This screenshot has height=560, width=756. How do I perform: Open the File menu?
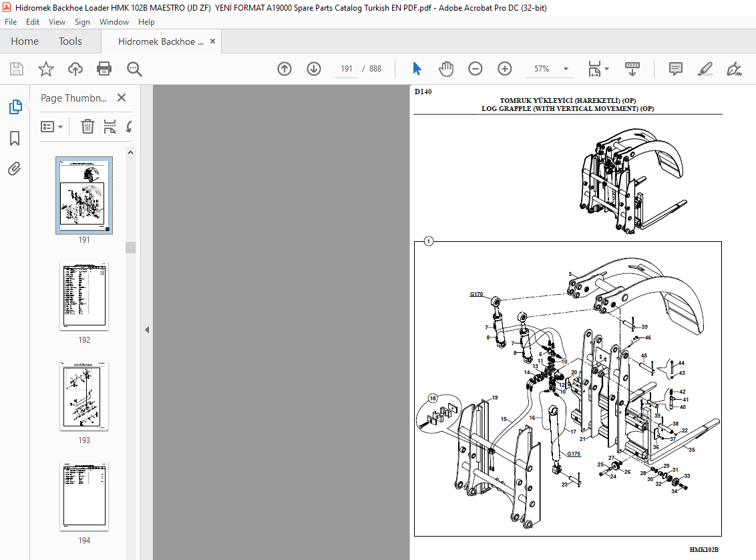click(11, 21)
